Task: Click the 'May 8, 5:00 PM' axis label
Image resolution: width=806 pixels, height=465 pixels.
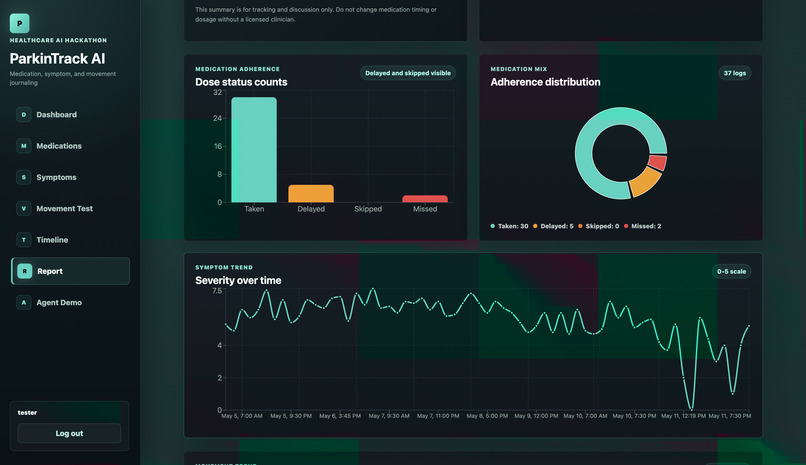Action: point(487,416)
